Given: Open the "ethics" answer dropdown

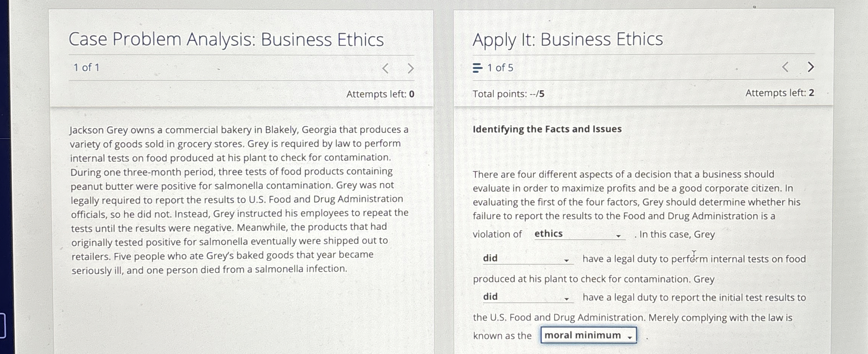Looking at the screenshot, I should 575,234.
